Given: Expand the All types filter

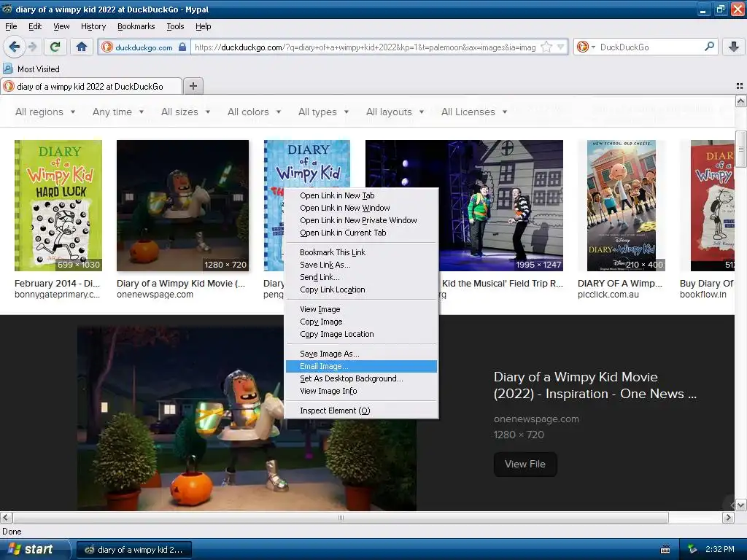Looking at the screenshot, I should 323,112.
